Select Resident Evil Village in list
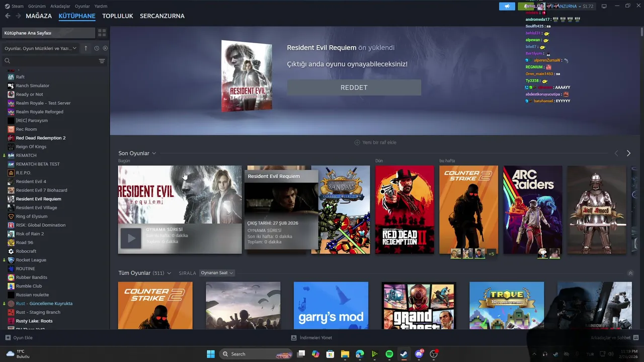Viewport: 644px width, 362px height. pyautogui.click(x=36, y=208)
